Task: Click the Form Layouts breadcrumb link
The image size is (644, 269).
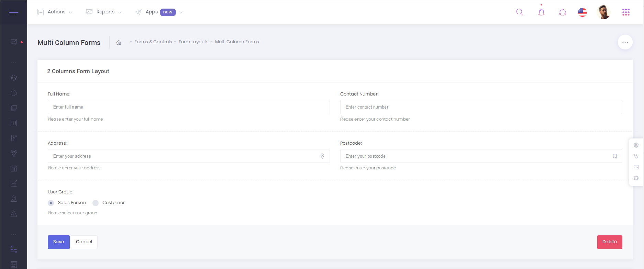Action: [193, 42]
